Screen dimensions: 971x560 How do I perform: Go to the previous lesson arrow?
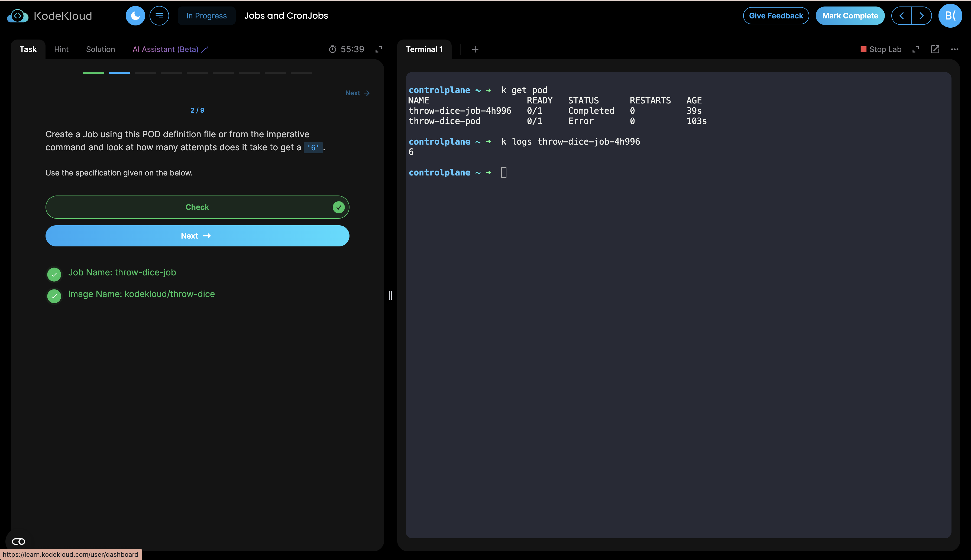tap(901, 16)
